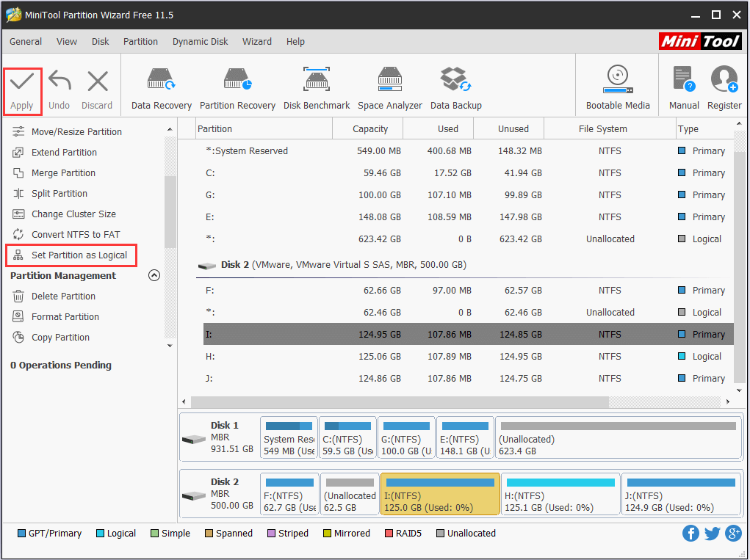Start the Disk Benchmark tool
This screenshot has width=750, height=560.
[x=317, y=89]
